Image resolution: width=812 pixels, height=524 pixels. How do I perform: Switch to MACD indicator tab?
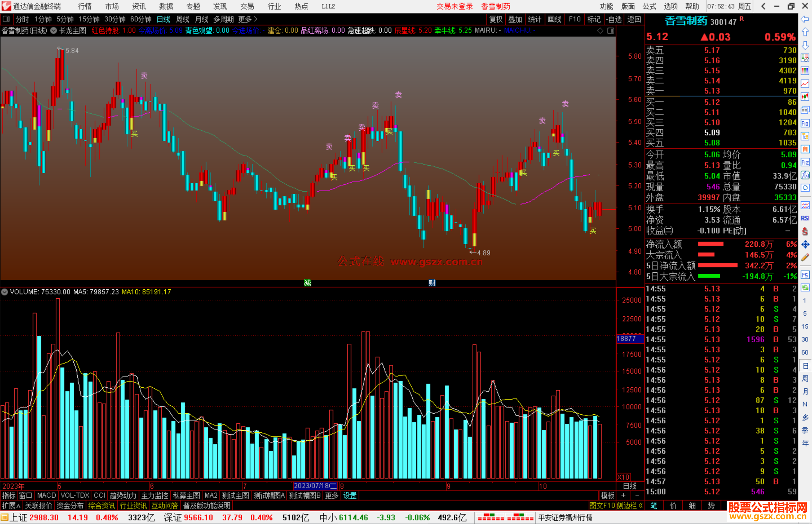[x=47, y=495]
